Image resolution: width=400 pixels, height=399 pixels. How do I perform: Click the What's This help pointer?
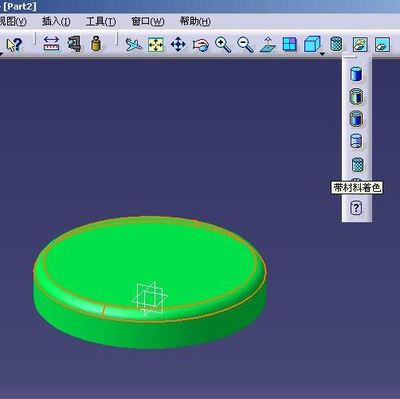coord(14,45)
